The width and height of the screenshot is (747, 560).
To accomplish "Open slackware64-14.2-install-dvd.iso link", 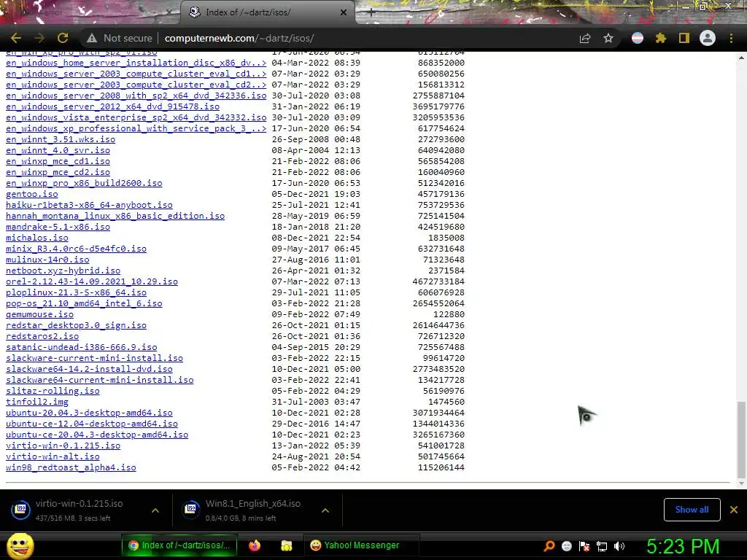I will (89, 370).
